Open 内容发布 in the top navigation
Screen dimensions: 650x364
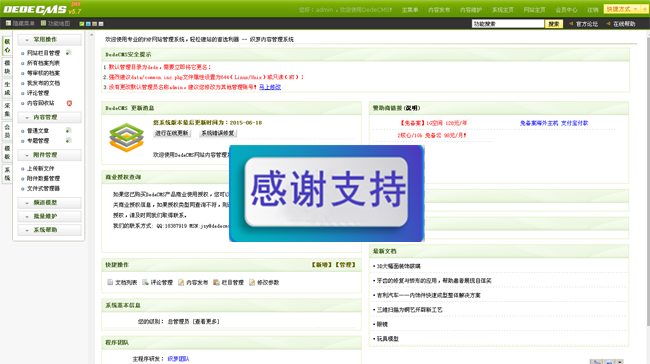click(439, 10)
